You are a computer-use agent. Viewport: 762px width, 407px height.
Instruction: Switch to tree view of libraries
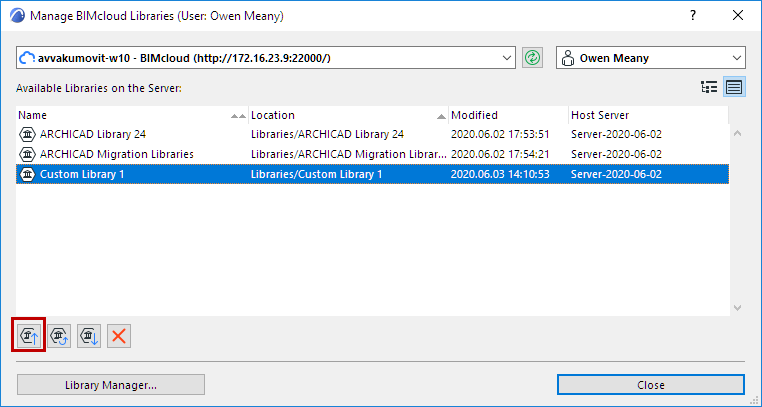[709, 87]
